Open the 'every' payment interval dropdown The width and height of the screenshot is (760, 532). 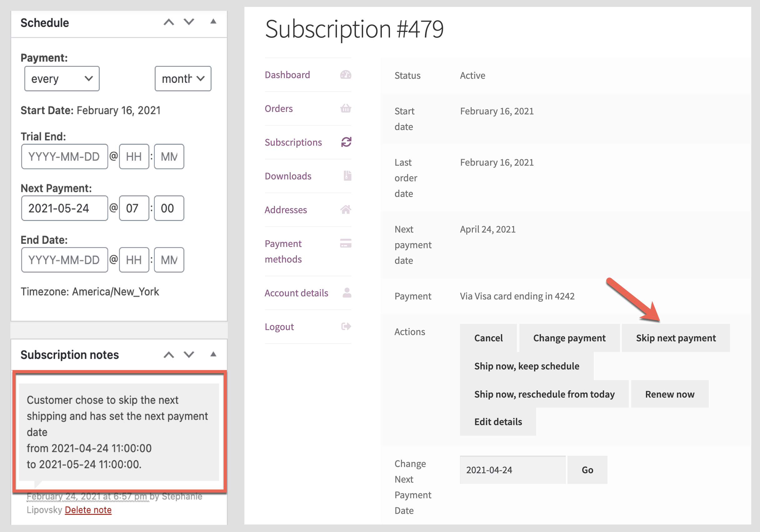click(x=62, y=79)
